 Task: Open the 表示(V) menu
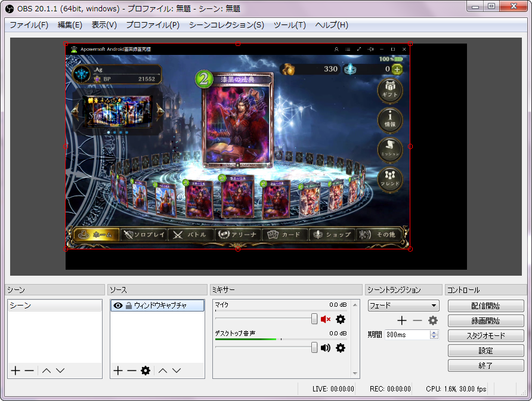[x=104, y=25]
